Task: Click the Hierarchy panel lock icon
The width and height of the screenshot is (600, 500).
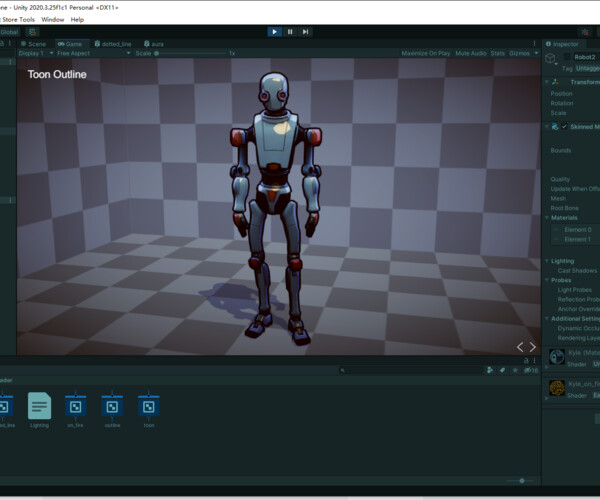Action: 2,44
